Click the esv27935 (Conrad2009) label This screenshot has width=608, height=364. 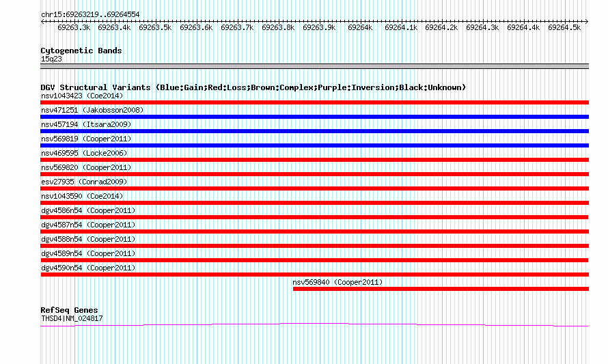(x=84, y=182)
